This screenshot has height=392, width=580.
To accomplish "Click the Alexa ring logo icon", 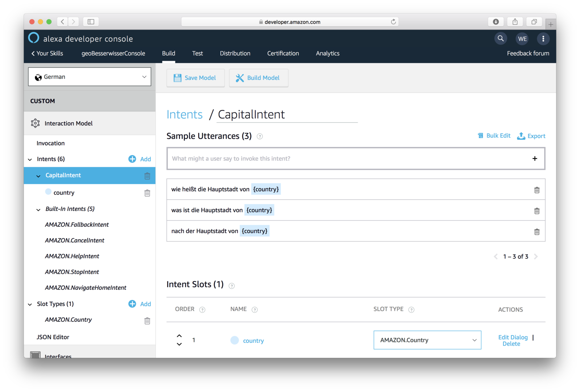I will tap(34, 38).
